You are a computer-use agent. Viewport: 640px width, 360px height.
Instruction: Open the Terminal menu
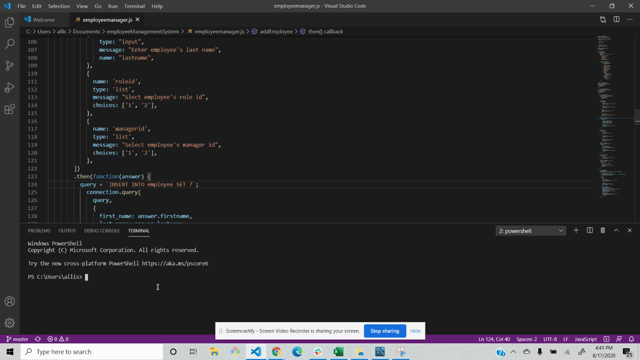click(x=135, y=6)
